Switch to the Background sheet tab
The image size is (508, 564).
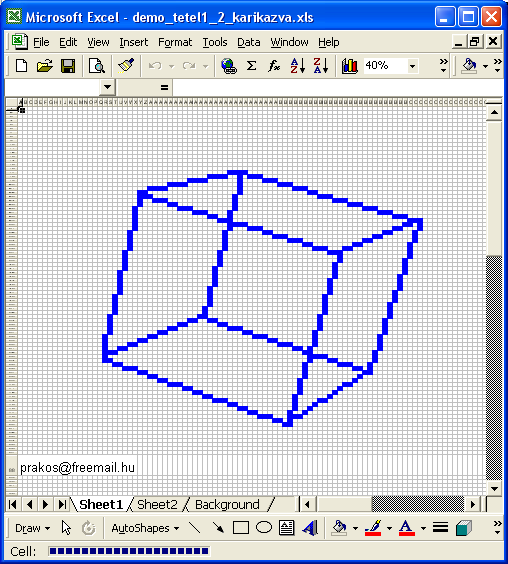coord(227,504)
